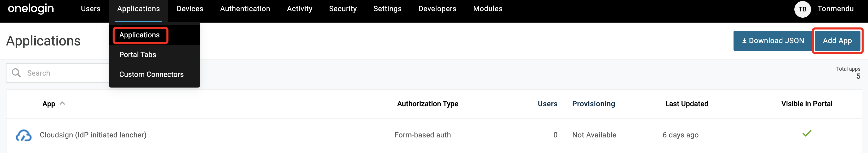Click the search magnifier icon
This screenshot has height=153, width=868.
point(16,73)
